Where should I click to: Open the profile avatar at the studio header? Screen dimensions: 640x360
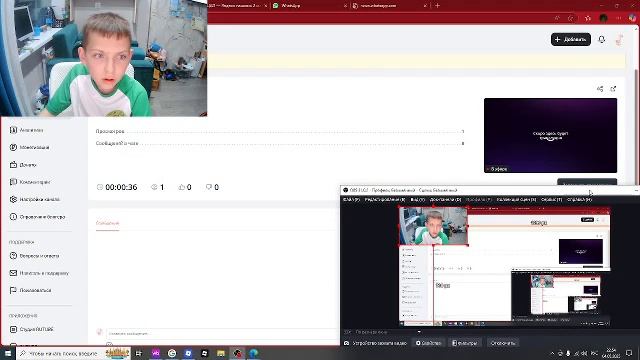pyautogui.click(x=619, y=40)
